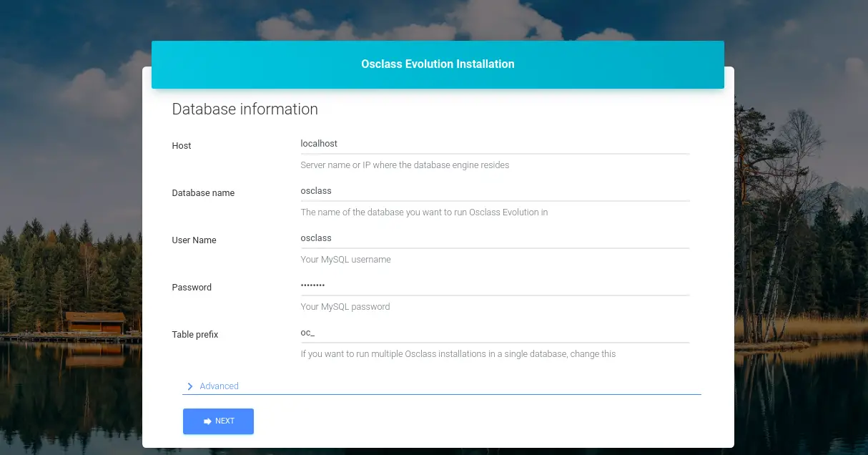868x455 pixels.
Task: Click the Table prefix field with oc_
Action: point(495,333)
